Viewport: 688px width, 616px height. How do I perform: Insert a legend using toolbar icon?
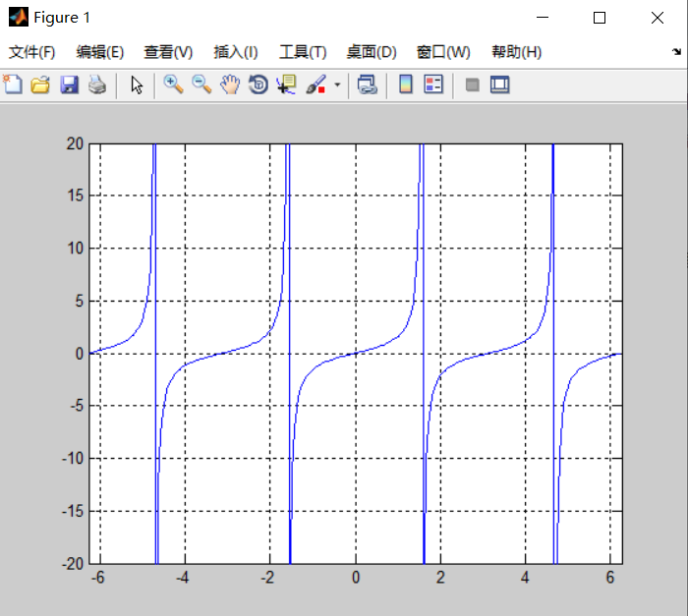[433, 84]
